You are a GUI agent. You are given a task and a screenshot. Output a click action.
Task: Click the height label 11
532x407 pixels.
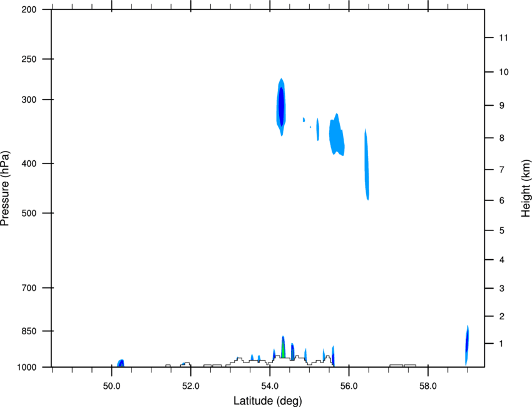tap(504, 38)
